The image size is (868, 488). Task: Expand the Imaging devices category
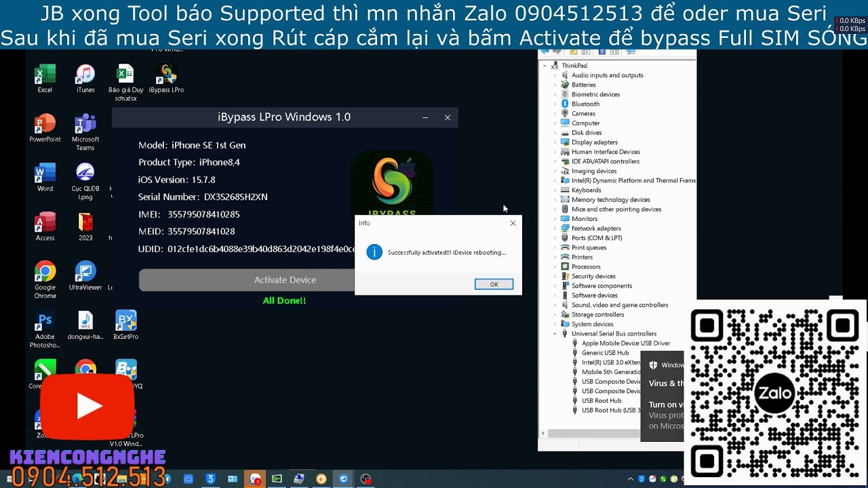555,171
